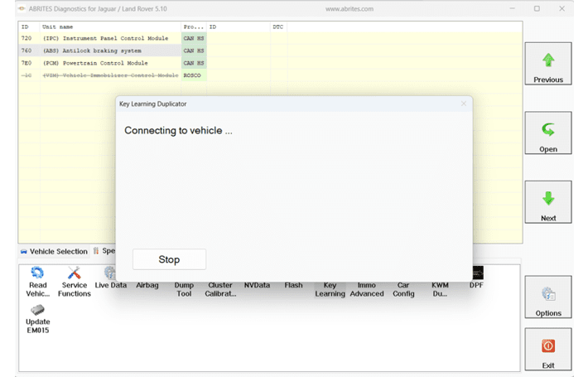
Task: Open NVData function
Action: (257, 285)
